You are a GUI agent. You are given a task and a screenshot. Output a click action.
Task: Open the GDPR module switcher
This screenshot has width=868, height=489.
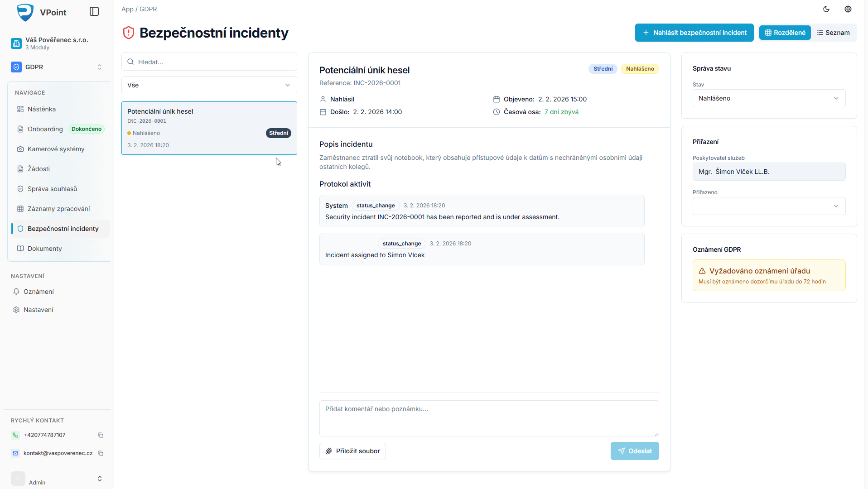(57, 67)
